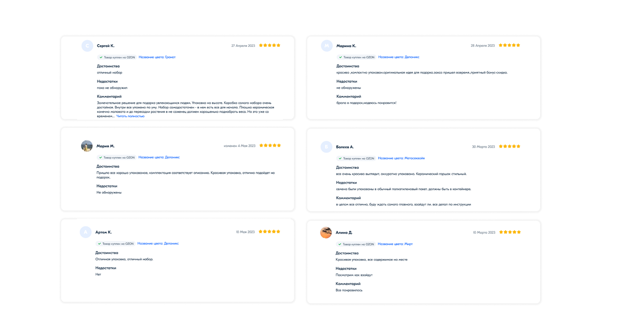Expand review with Читать полностью link
Screen dimensions: 644x321
(130, 116)
